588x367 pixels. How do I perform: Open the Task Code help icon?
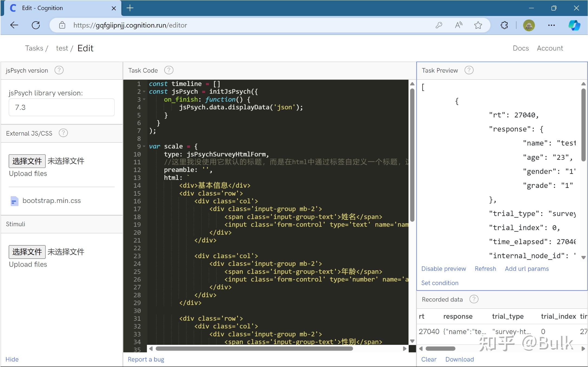click(x=169, y=70)
